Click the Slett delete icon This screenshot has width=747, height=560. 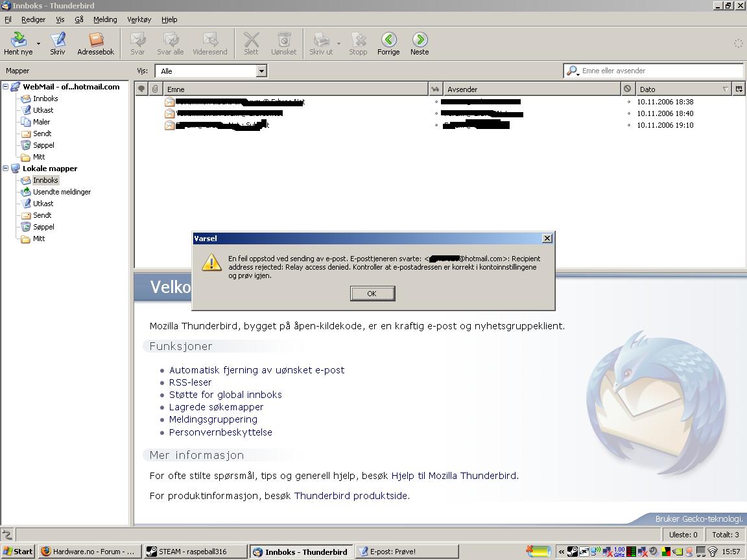click(251, 43)
